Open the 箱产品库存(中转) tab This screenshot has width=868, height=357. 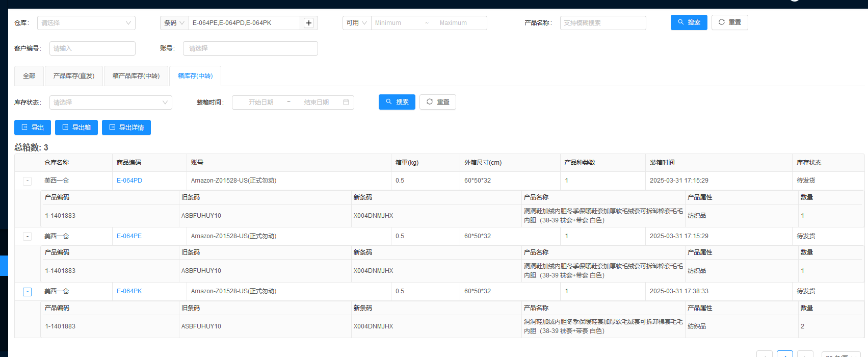tap(136, 76)
